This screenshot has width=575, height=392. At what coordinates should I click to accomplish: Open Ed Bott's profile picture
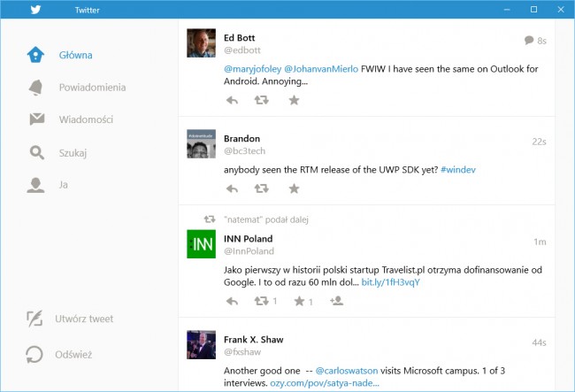[202, 42]
